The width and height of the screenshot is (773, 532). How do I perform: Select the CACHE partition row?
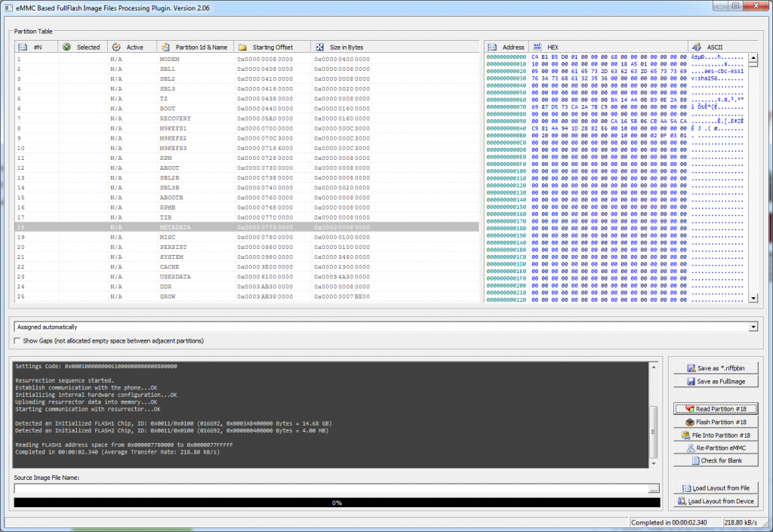[247, 266]
